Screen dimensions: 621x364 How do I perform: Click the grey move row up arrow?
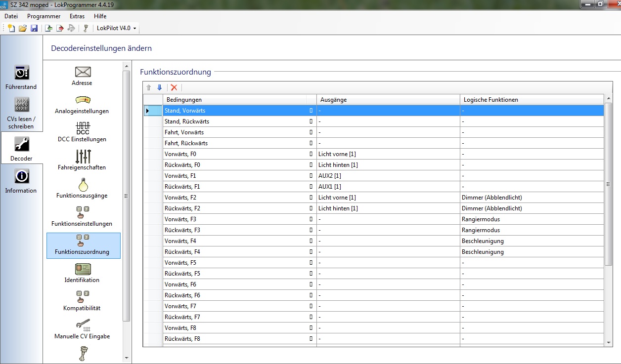[x=148, y=87]
